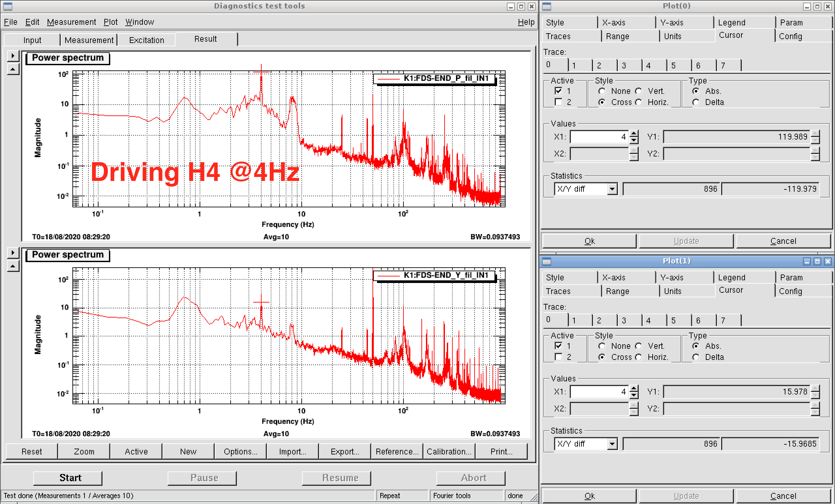Click the right-arrow expander beside the top Power spectrum plot

coord(13,56)
